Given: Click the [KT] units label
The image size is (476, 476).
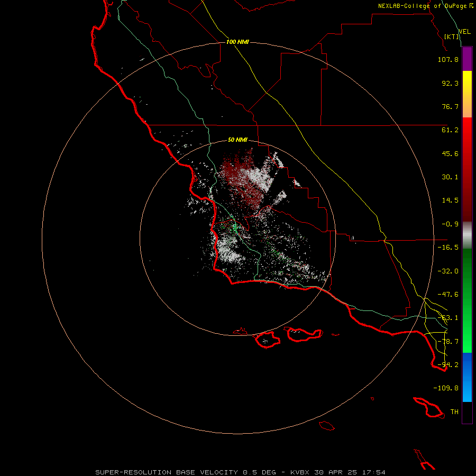Looking at the screenshot, I should click(452, 36).
